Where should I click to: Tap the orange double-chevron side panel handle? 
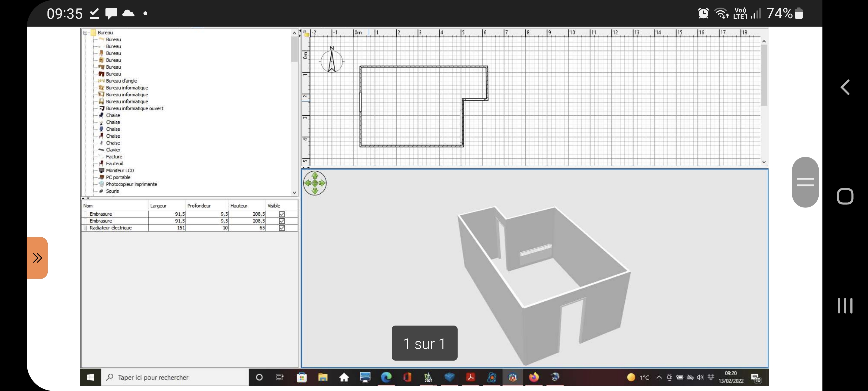[37, 258]
